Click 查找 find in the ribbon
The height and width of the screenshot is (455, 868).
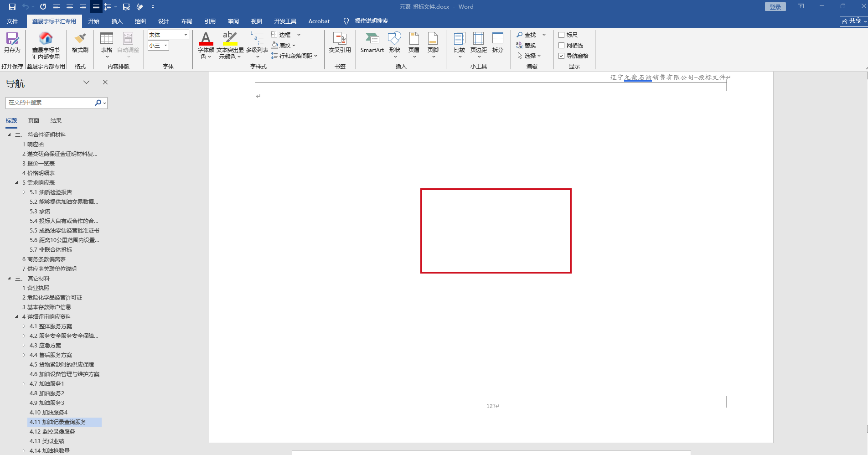tap(527, 35)
